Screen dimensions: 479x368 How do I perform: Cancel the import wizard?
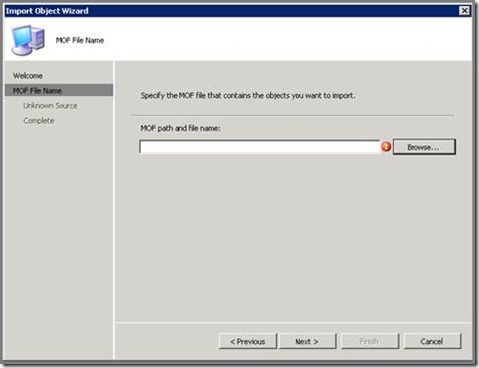click(432, 341)
